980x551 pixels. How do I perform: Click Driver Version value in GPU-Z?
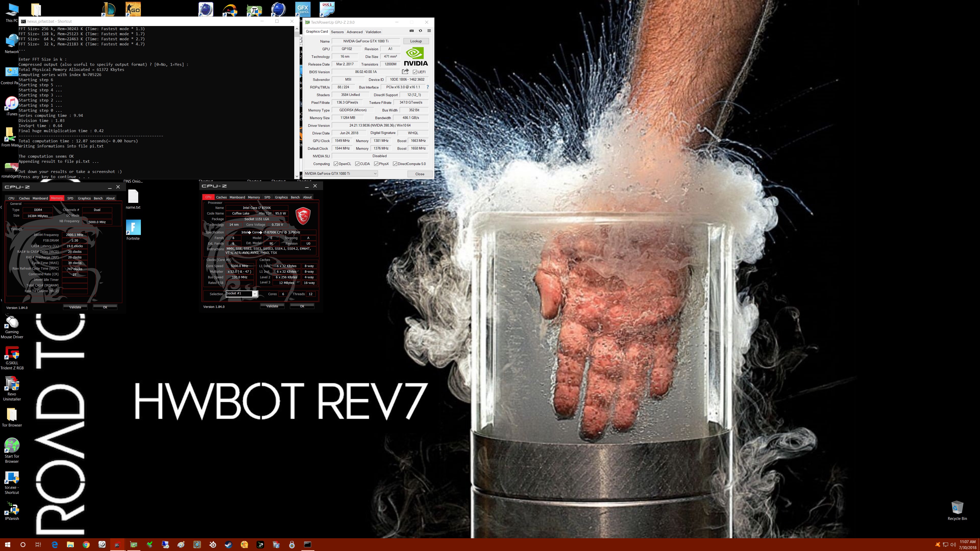pos(380,126)
